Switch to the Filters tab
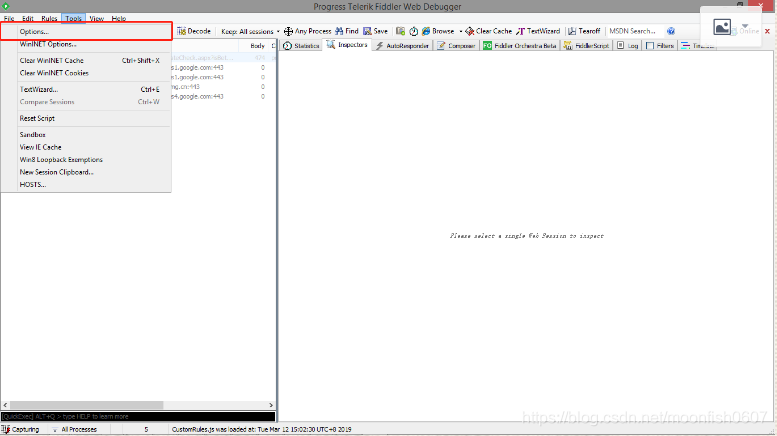 (660, 46)
